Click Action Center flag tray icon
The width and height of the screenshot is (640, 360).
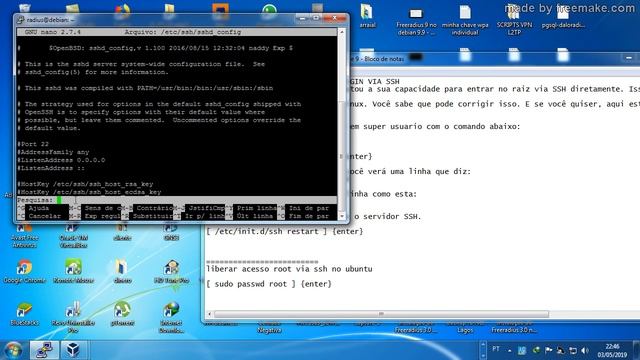pyautogui.click(x=549, y=350)
